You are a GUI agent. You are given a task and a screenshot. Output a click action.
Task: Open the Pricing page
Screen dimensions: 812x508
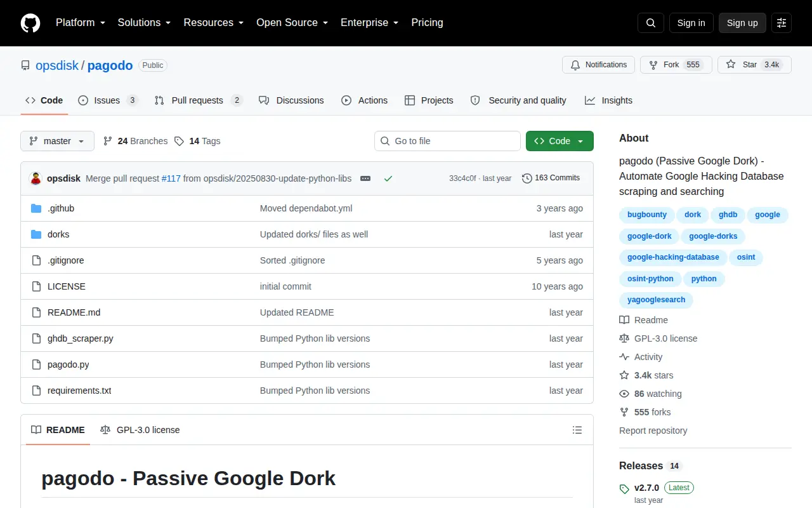[427, 23]
